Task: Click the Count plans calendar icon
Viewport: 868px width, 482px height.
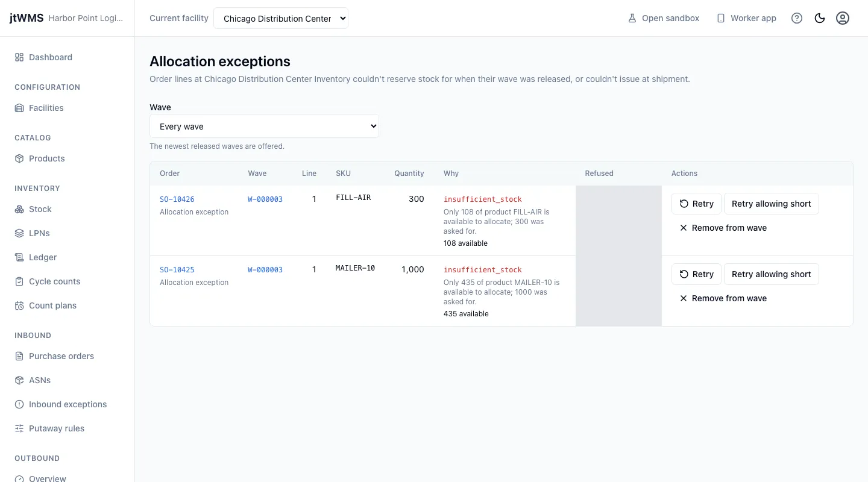Action: [x=19, y=305]
